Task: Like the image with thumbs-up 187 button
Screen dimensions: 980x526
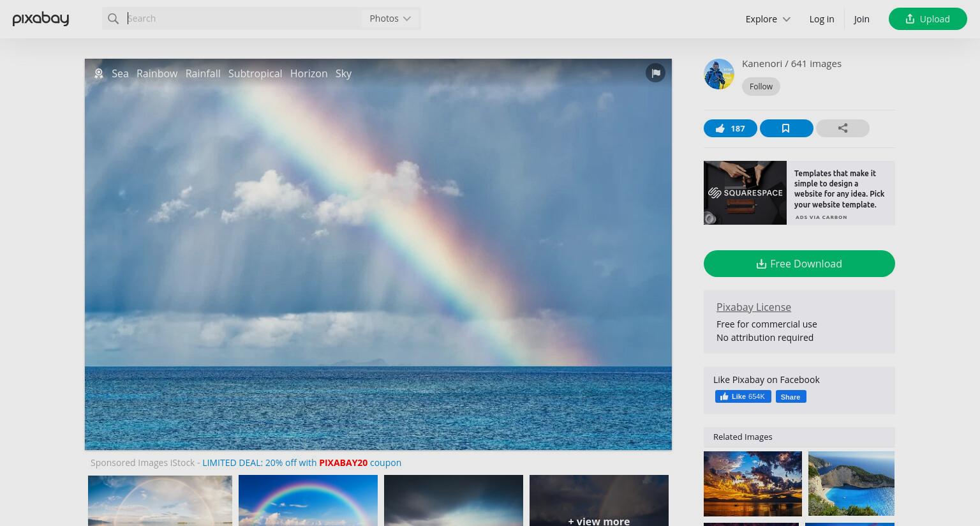Action: (731, 128)
